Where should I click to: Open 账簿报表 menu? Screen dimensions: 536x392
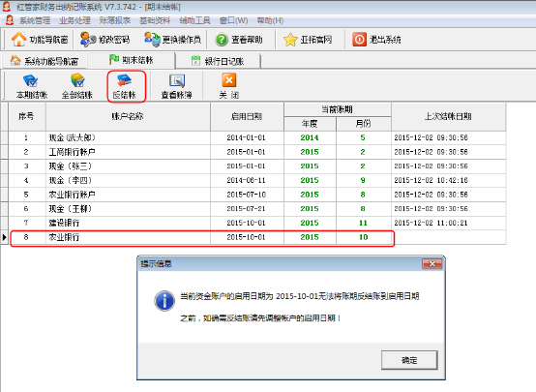coord(115,20)
